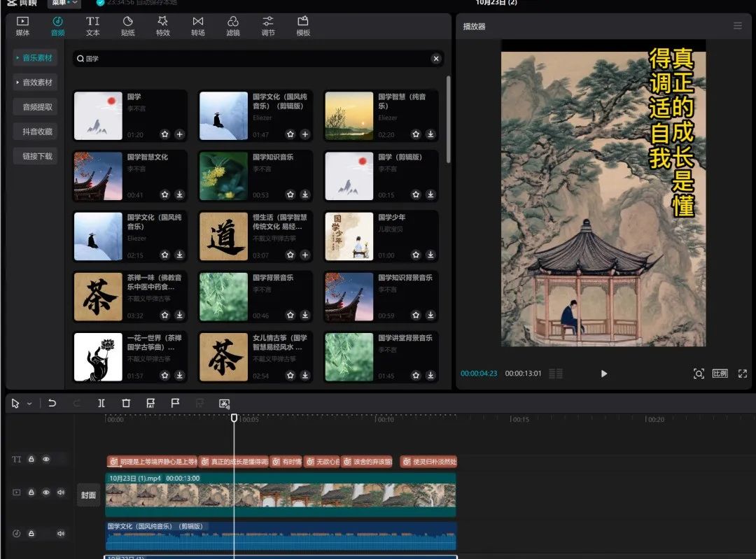Delete the selected clip

coord(126,404)
